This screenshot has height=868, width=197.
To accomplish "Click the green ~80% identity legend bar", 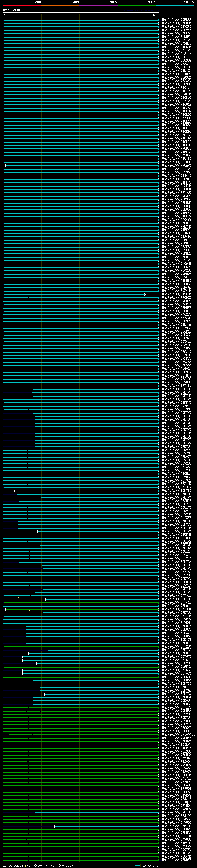I will (x=137, y=6).
